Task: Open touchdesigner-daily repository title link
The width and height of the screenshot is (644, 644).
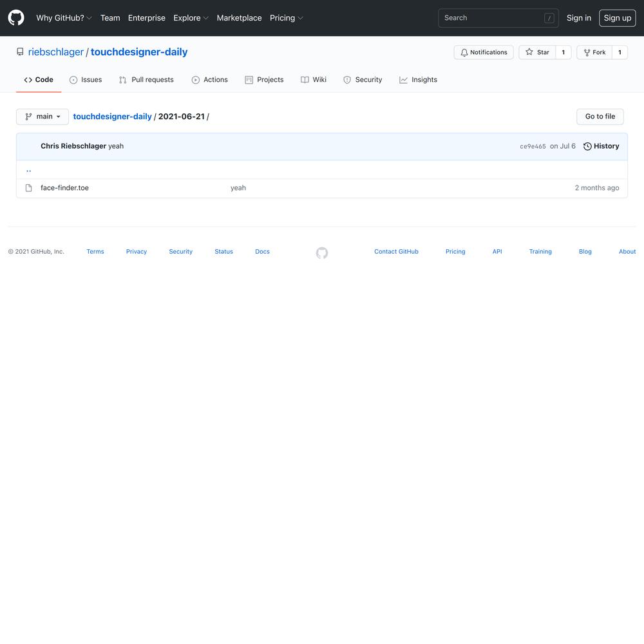Action: [x=139, y=52]
